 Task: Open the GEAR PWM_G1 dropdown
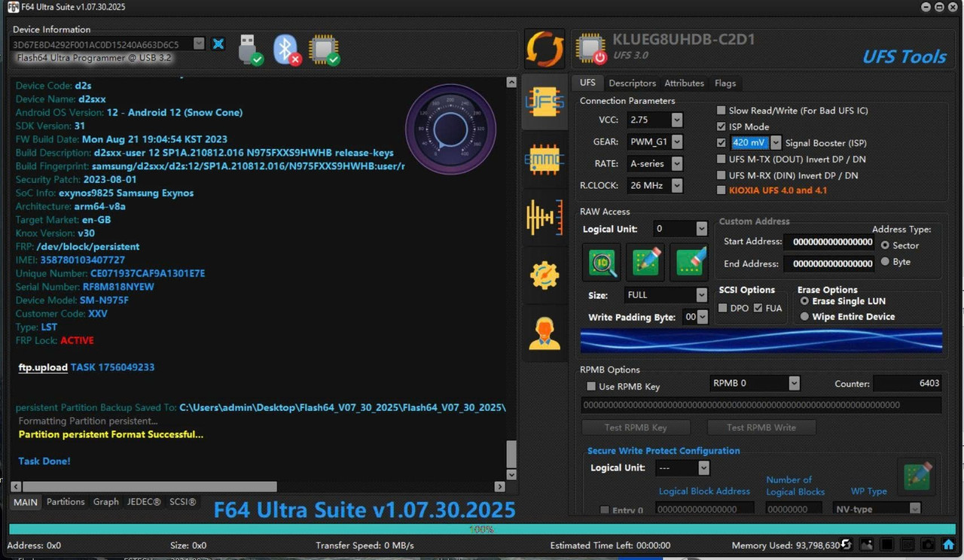point(676,142)
